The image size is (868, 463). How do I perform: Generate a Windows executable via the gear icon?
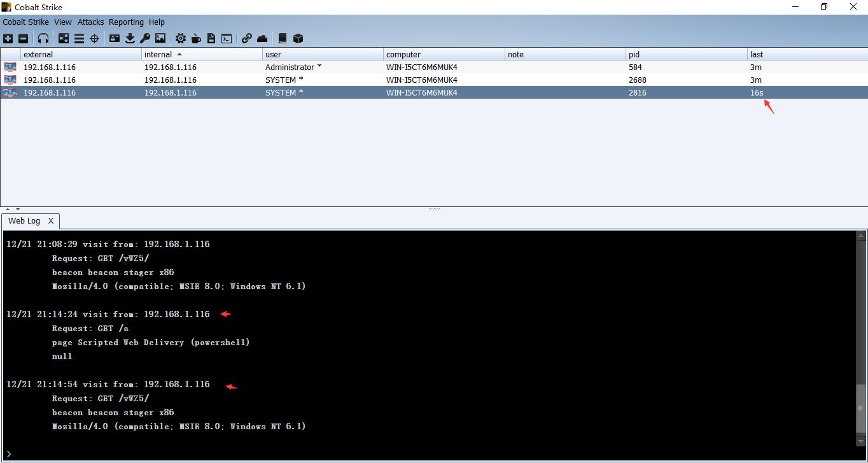[181, 38]
